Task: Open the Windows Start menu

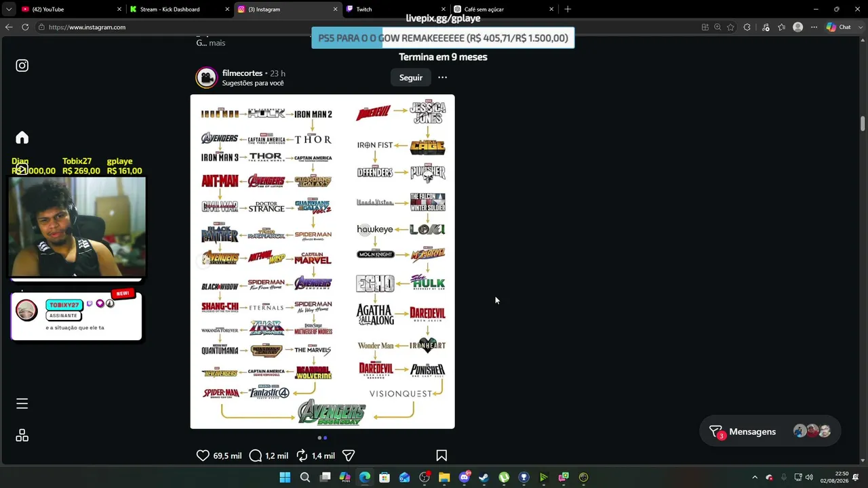Action: tap(285, 477)
